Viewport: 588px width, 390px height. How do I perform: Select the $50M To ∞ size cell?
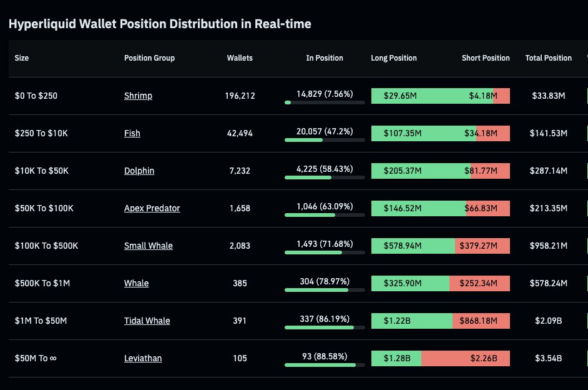click(36, 359)
